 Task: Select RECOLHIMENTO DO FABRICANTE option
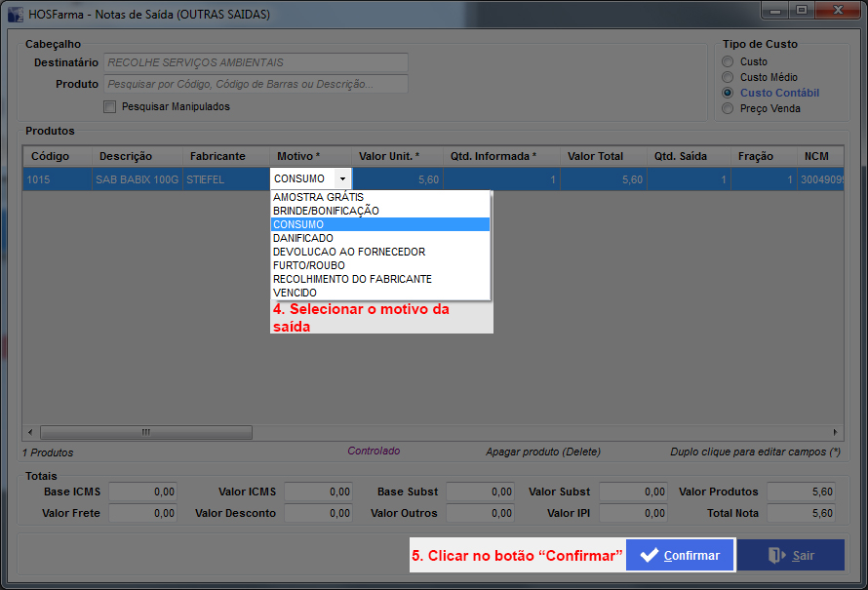pos(352,279)
